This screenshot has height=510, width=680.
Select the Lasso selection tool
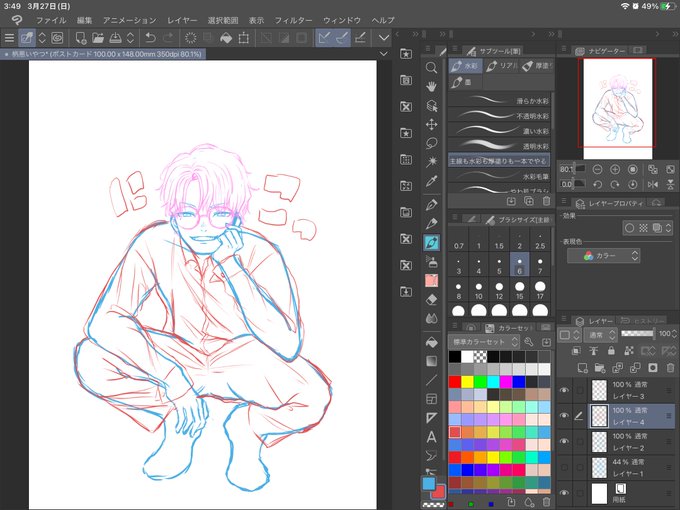pyautogui.click(x=431, y=144)
